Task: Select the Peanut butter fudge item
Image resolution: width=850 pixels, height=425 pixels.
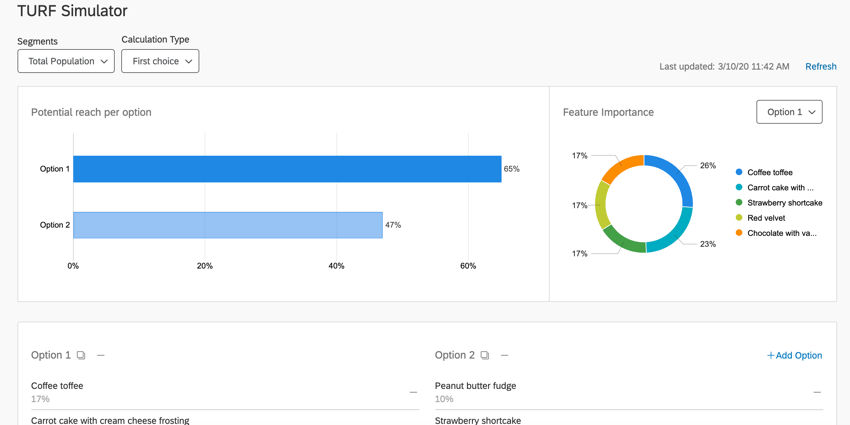Action: [x=476, y=386]
